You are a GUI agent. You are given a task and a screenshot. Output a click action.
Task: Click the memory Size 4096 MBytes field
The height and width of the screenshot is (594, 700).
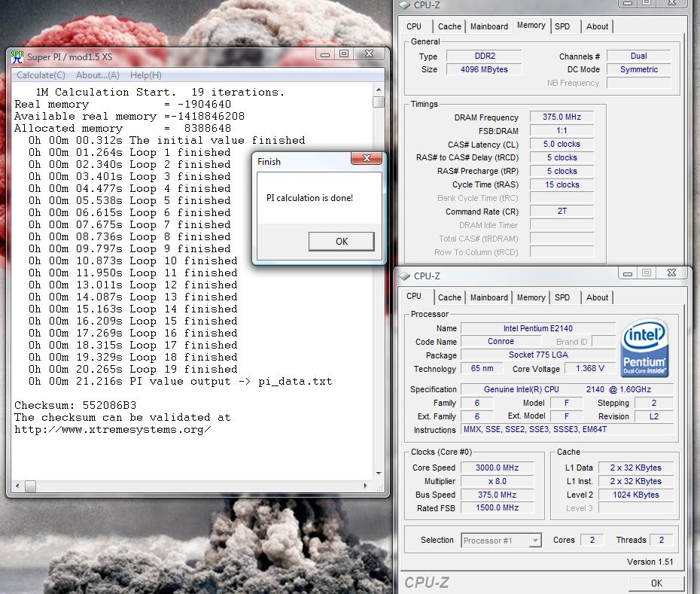tap(485, 69)
